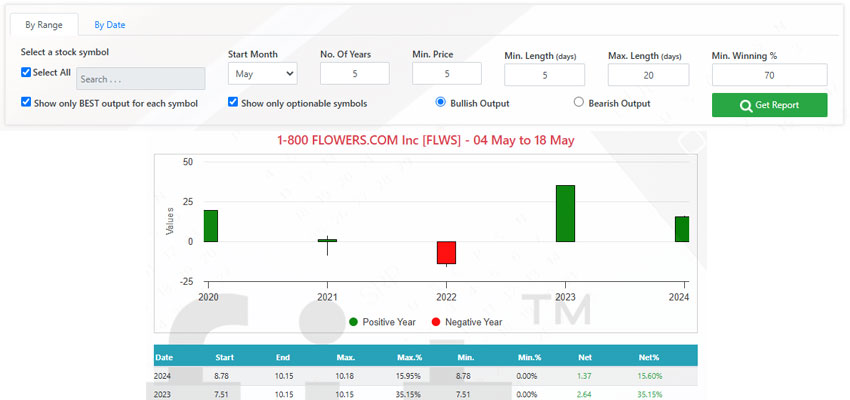Image resolution: width=850 pixels, height=400 pixels.
Task: Click the 2021 candlestick bar
Action: tap(327, 241)
